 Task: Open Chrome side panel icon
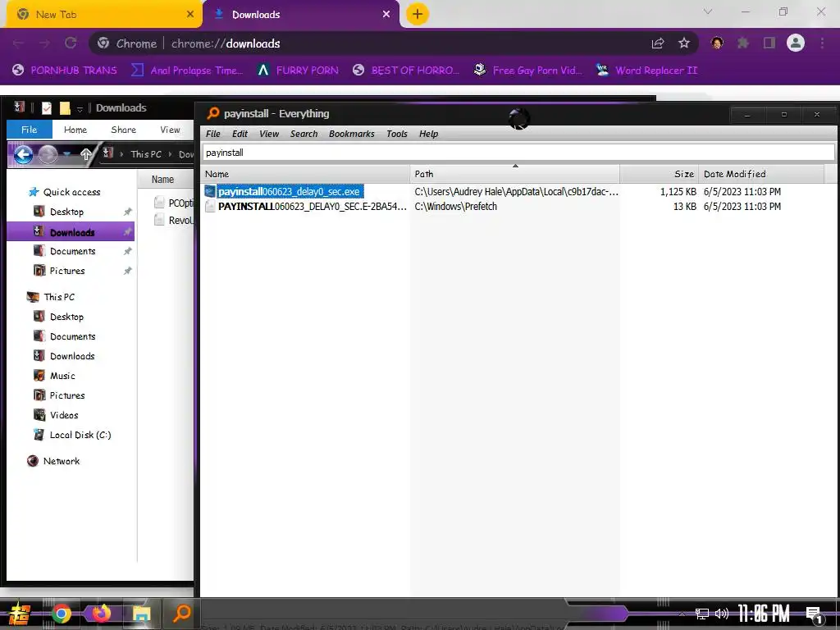(x=769, y=43)
